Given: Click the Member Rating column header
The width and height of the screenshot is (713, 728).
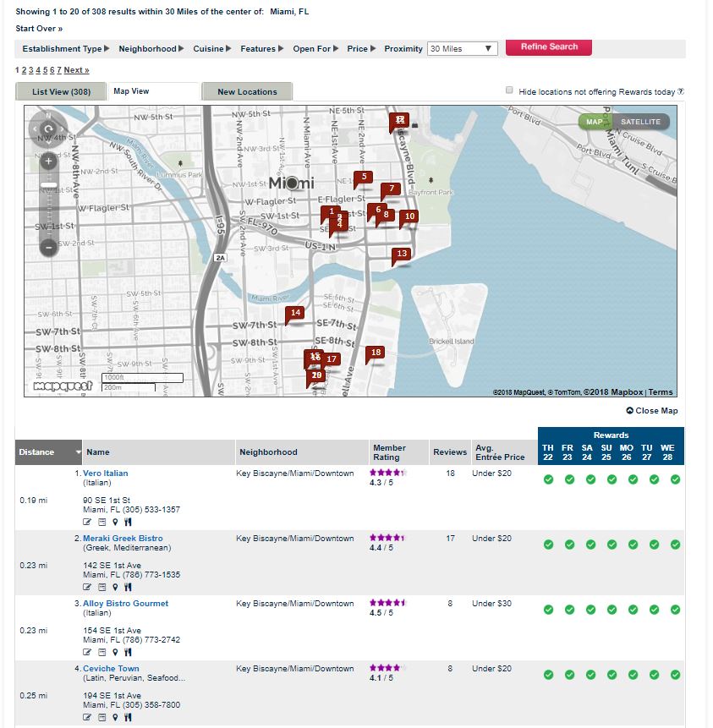Looking at the screenshot, I should pos(398,452).
